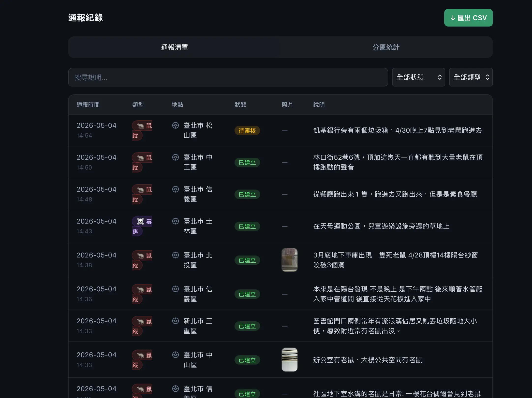This screenshot has height=398, width=532.
Task: Click the 已建立 badge in the 三重區 row
Action: (x=247, y=326)
